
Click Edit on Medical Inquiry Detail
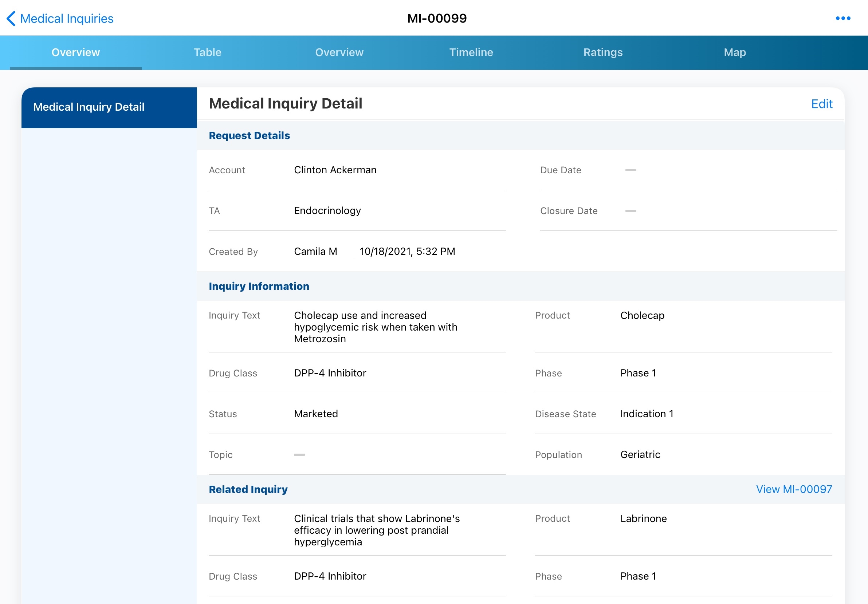point(821,103)
